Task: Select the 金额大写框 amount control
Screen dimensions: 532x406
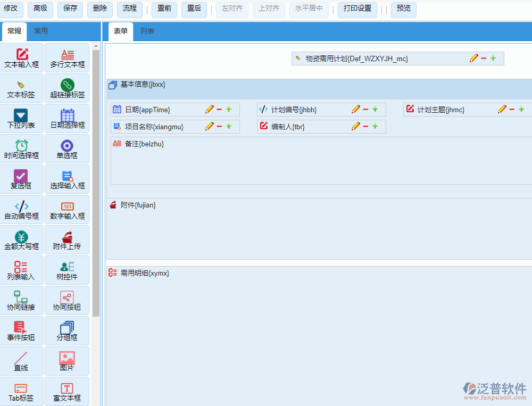Action: tap(21, 239)
